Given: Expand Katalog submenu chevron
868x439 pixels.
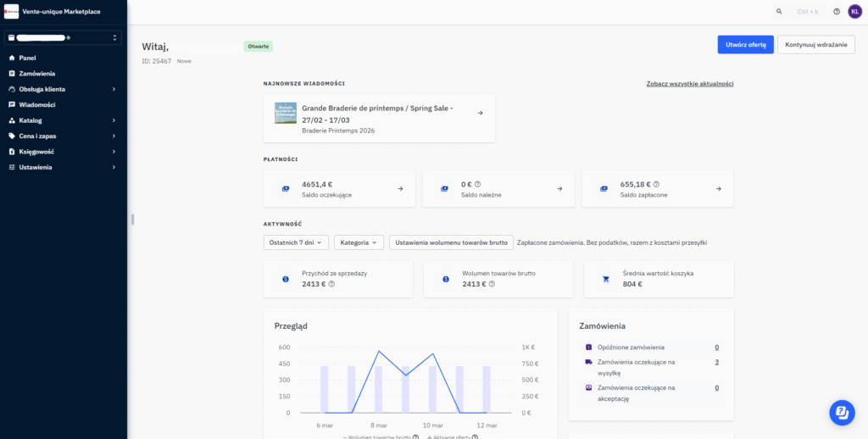Looking at the screenshot, I should (114, 120).
